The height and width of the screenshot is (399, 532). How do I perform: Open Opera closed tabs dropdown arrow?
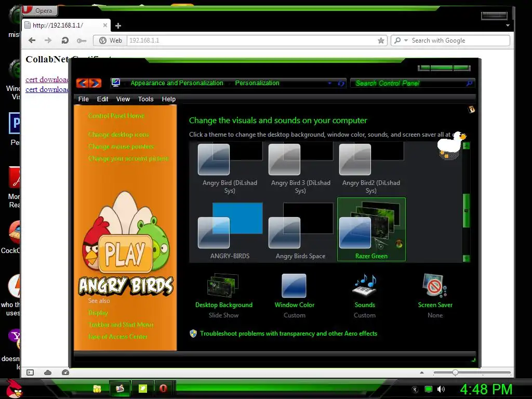[508, 25]
